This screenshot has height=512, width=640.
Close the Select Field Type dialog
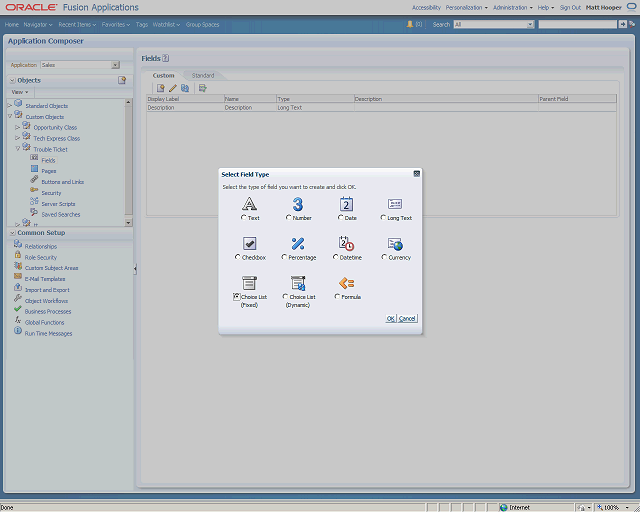(x=416, y=174)
